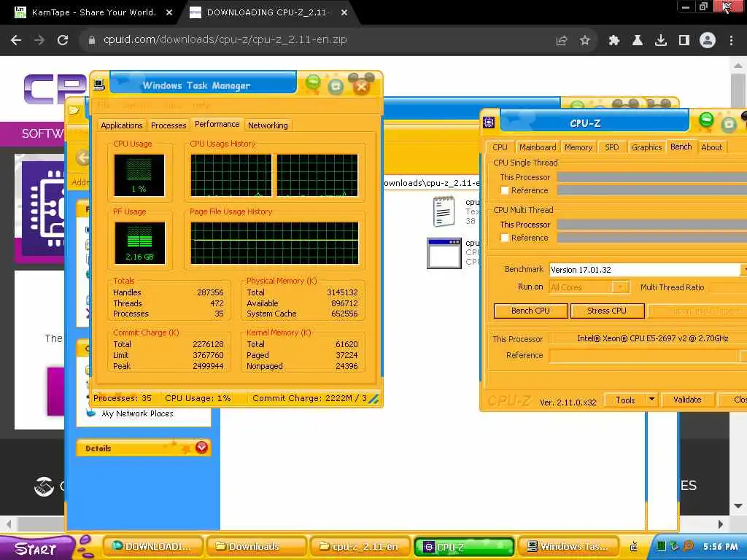747x560 pixels.
Task: Click quick launch purple icon beside Start
Action: [85, 547]
